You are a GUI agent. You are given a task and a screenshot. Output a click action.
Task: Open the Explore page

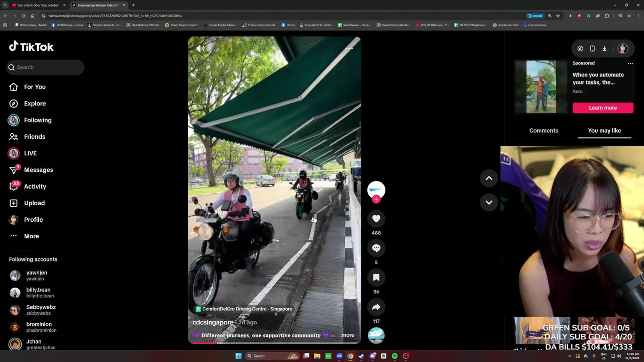click(28, 104)
